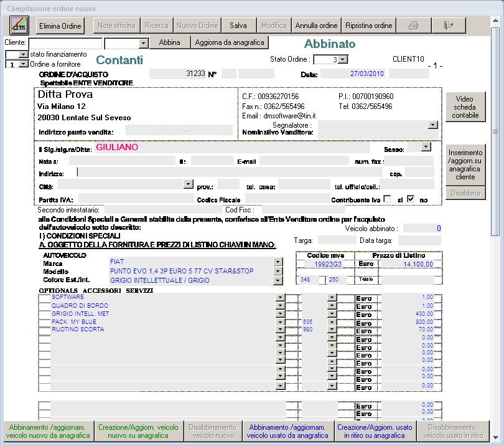Click the Indirizzo punto vendita field

pyautogui.click(x=179, y=130)
